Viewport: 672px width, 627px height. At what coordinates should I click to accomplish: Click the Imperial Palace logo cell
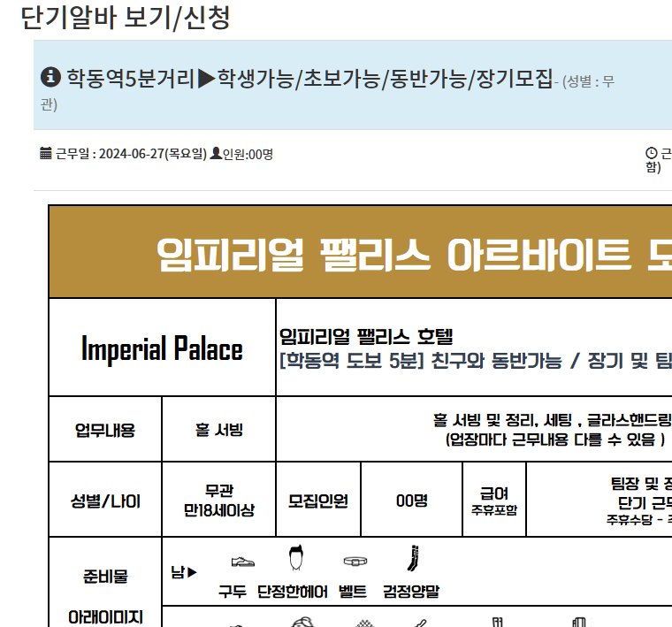point(162,348)
